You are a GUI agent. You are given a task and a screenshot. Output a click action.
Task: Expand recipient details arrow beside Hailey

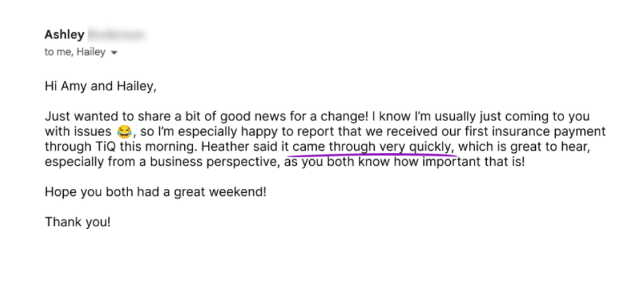(x=114, y=53)
